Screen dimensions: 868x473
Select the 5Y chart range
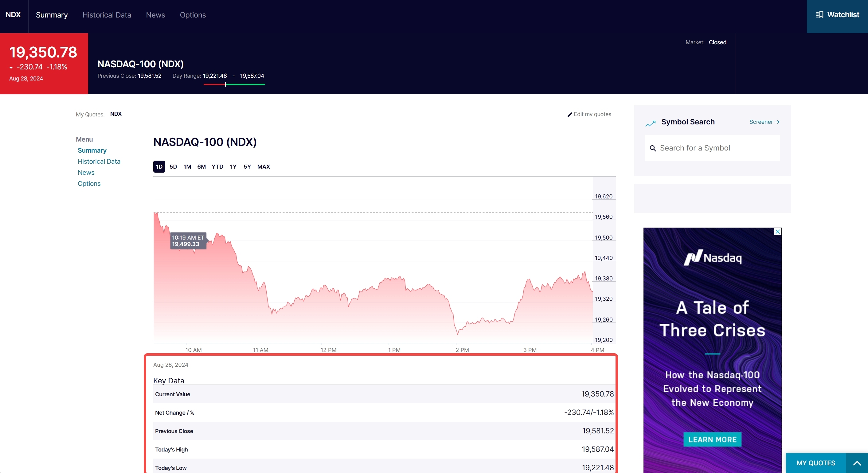coord(247,167)
